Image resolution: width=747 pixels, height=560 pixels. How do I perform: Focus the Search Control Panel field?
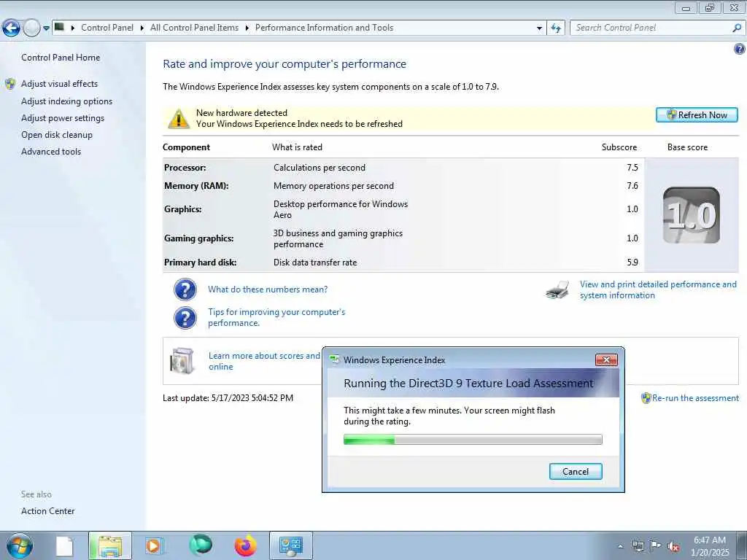(x=650, y=28)
